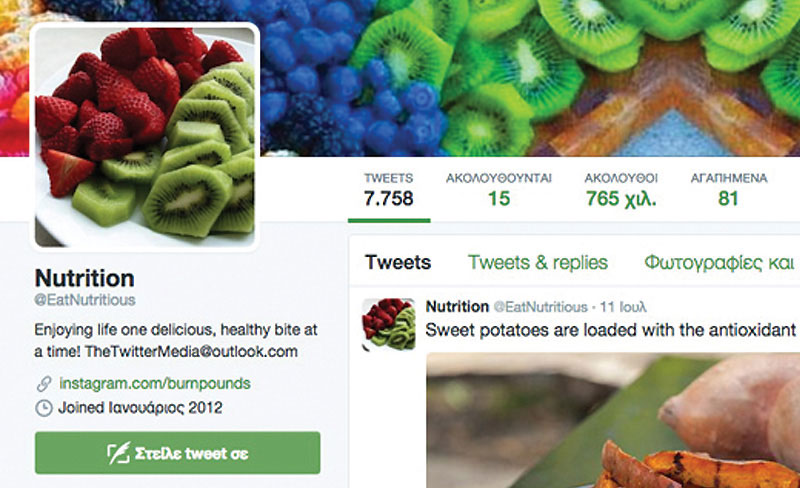View the sweet potato tweet photo
The height and width of the screenshot is (488, 800).
[x=613, y=420]
